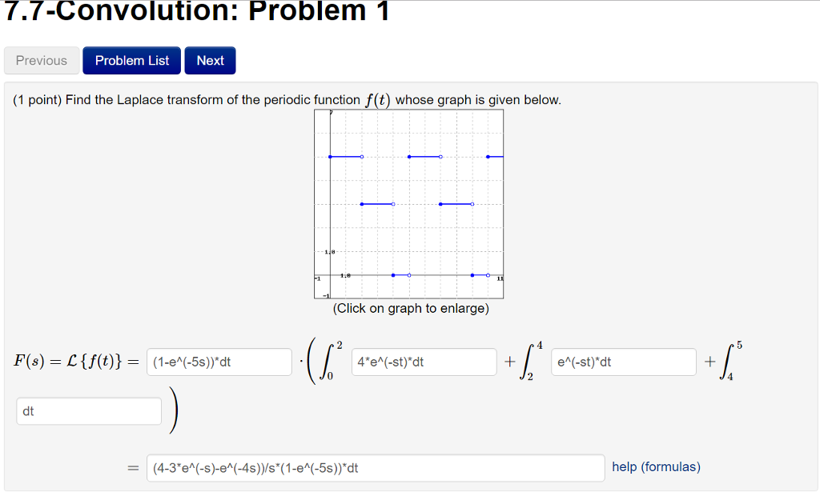The width and height of the screenshot is (820, 504).
Task: Click the "(1 point)" text in the problem statement
Action: [37, 100]
